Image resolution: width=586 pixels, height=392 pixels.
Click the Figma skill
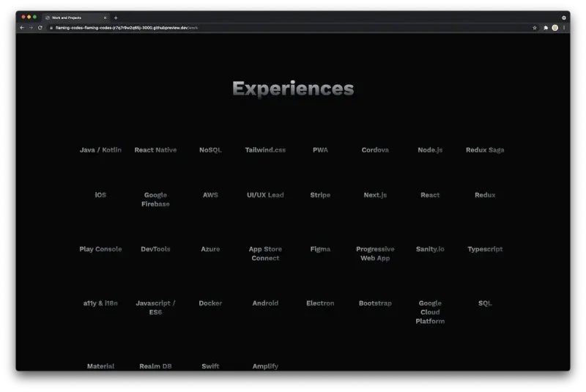tap(320, 249)
